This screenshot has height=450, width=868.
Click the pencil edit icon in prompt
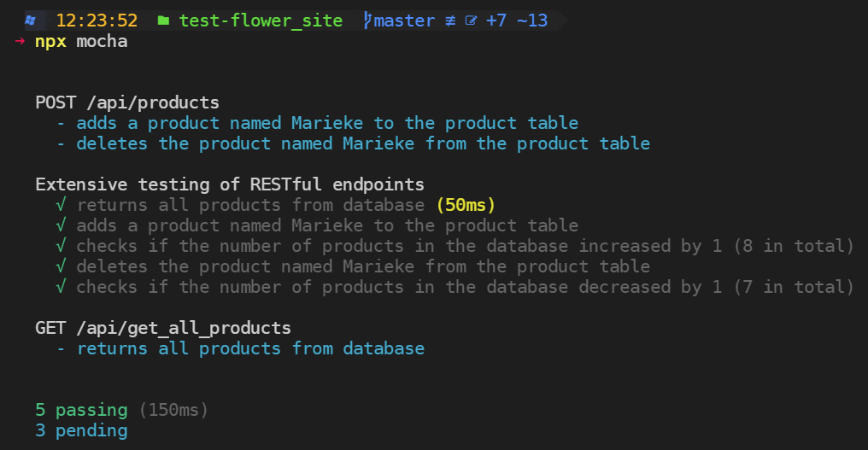coord(471,21)
